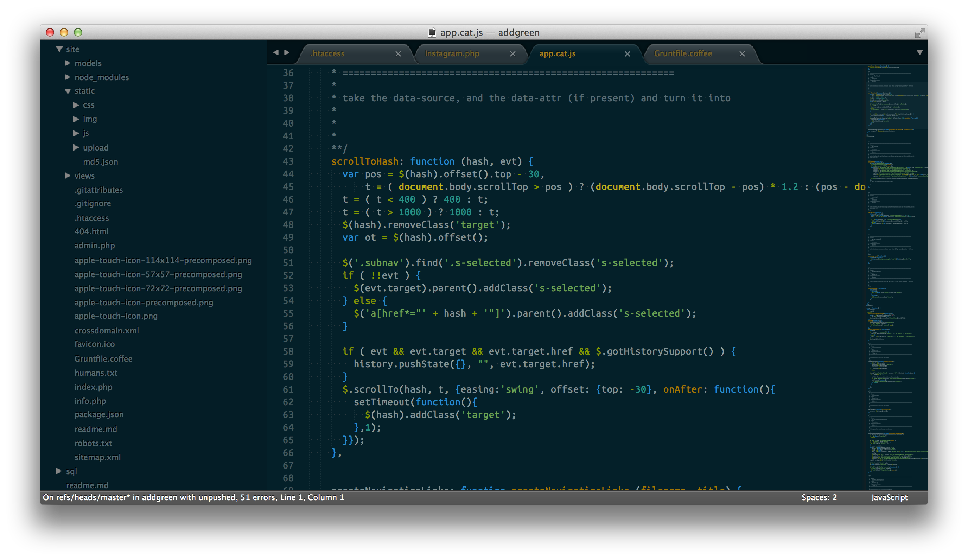The height and width of the screenshot is (560, 968).
Task: Close the app.cat.js tab
Action: (627, 54)
